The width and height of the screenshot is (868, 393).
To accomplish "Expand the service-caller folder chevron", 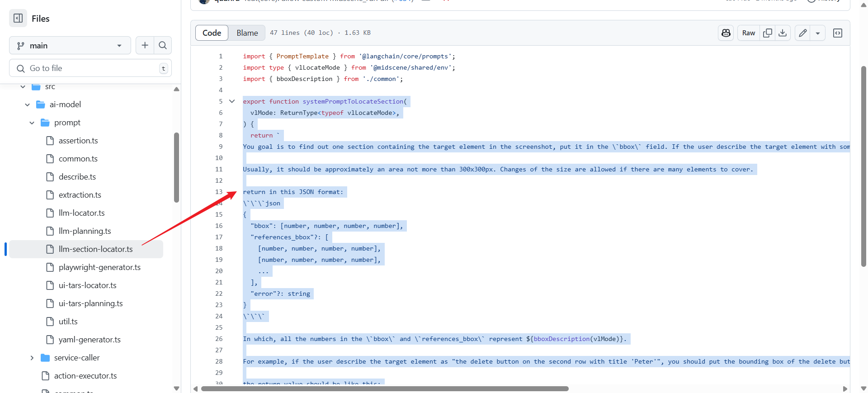I will point(32,358).
